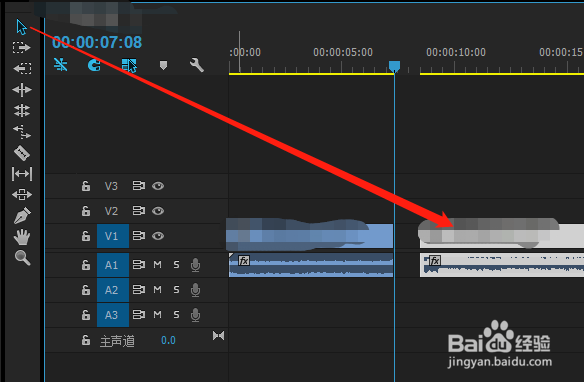Screen dimensions: 584x382
Task: Toggle A2 track targeting
Action: pyautogui.click(x=113, y=290)
